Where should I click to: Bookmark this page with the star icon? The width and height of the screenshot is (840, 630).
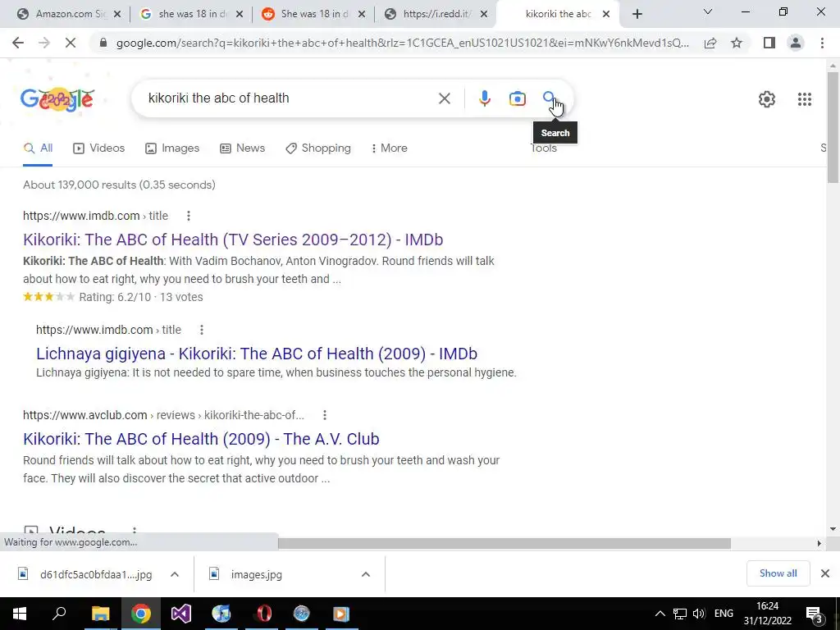(737, 43)
